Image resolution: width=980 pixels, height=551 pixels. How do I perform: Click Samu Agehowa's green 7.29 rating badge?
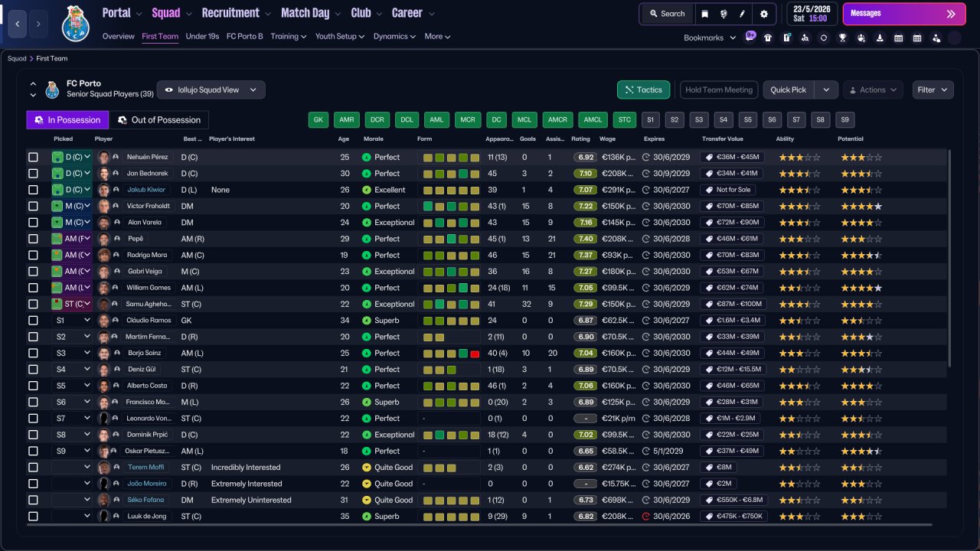[x=586, y=305]
